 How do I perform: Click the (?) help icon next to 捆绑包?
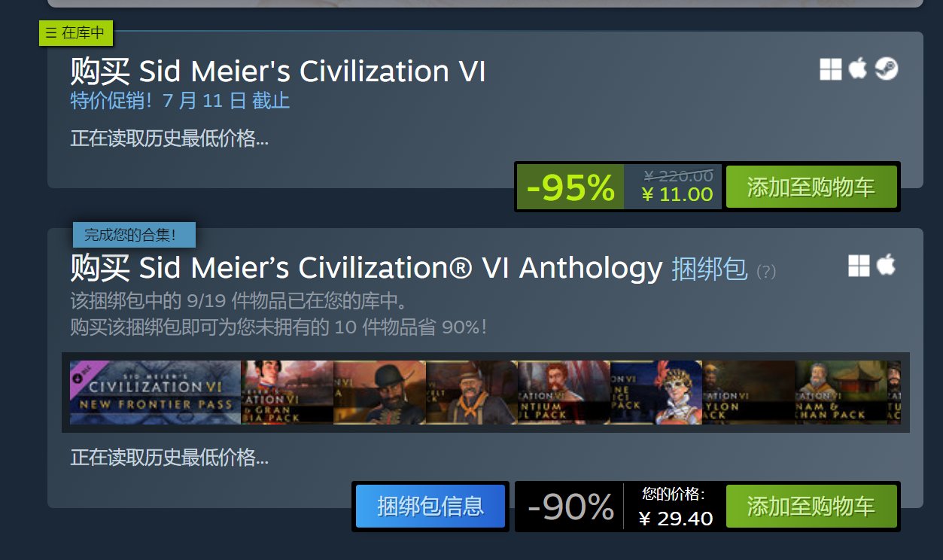[765, 272]
